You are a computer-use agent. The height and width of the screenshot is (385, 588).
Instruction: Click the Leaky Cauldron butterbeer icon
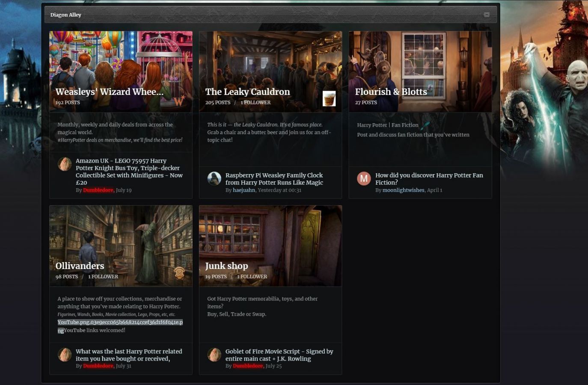click(329, 98)
